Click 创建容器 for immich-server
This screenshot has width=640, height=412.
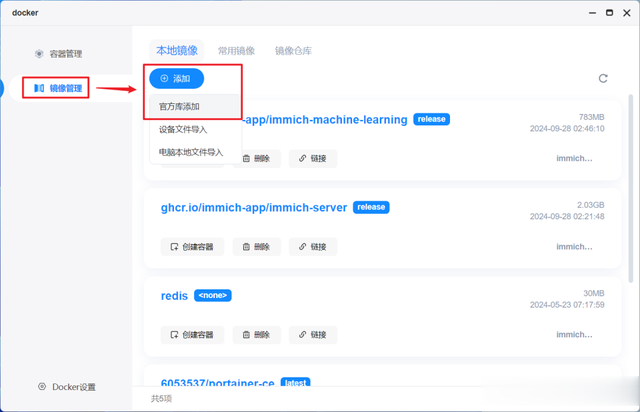(x=192, y=247)
